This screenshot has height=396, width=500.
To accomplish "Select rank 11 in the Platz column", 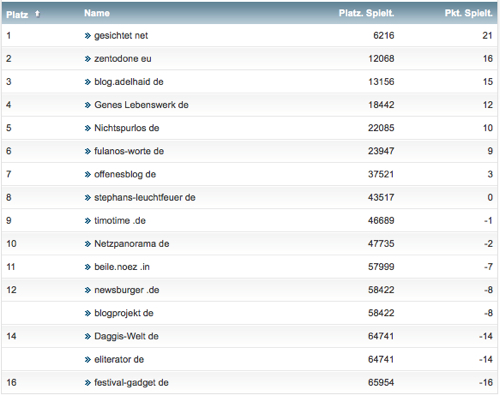I will [11, 267].
